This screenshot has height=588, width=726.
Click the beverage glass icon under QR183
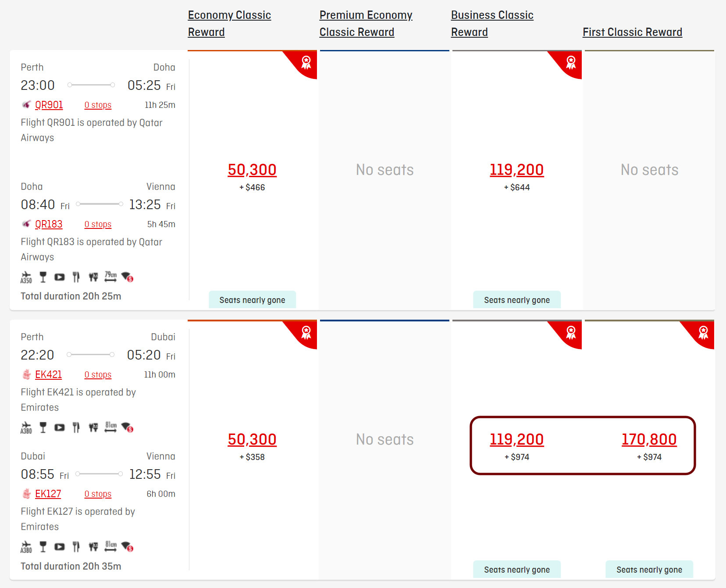pyautogui.click(x=43, y=277)
